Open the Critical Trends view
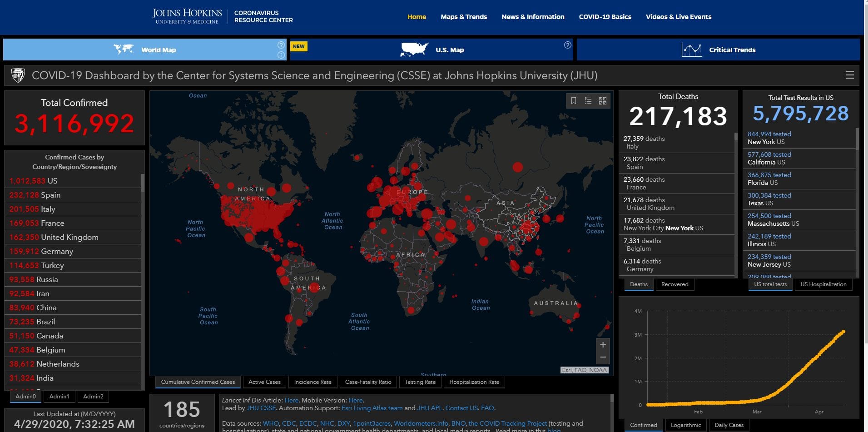The image size is (868, 432). [x=718, y=50]
